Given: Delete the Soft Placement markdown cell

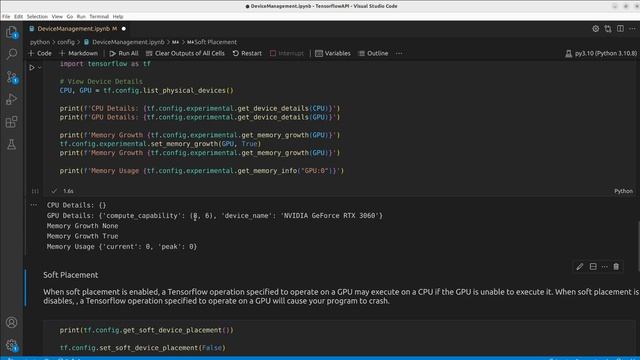Looking at the screenshot, I should [x=616, y=267].
